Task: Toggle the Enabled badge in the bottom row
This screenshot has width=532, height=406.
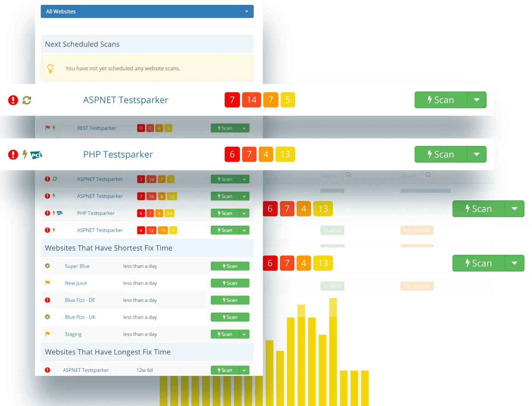Action: tap(332, 286)
